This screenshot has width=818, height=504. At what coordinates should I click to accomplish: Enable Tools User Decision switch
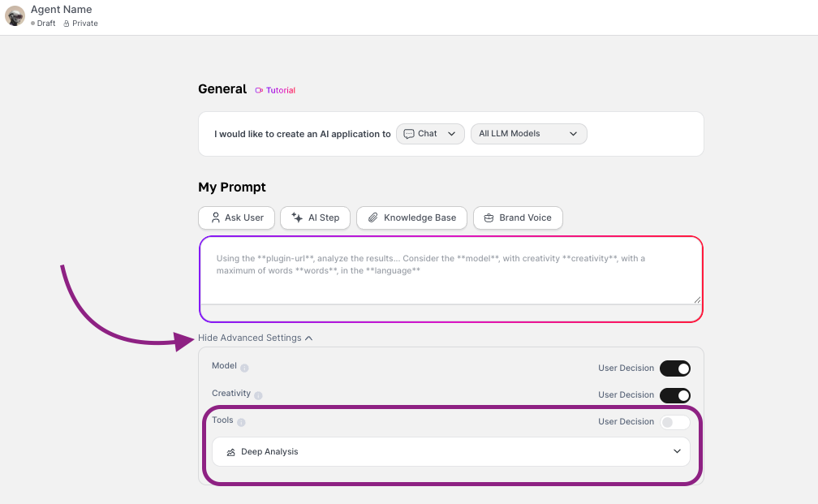coord(674,422)
